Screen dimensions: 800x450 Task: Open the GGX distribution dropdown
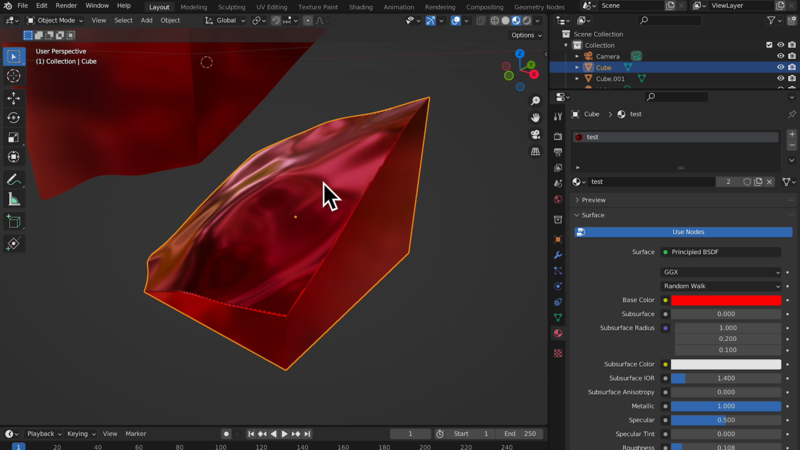click(x=720, y=272)
